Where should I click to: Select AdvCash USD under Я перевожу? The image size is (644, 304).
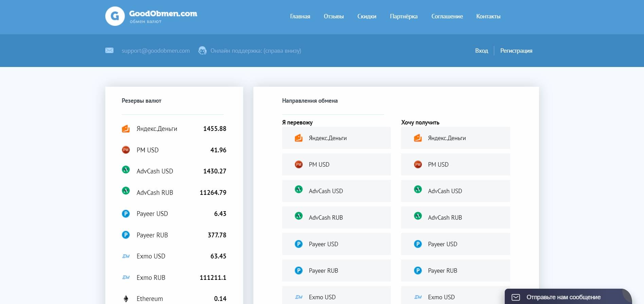click(336, 191)
